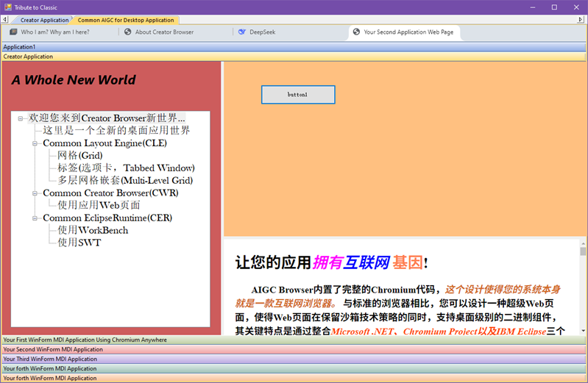Click the 让您的应用拥有互联网基因 headline

[331, 262]
